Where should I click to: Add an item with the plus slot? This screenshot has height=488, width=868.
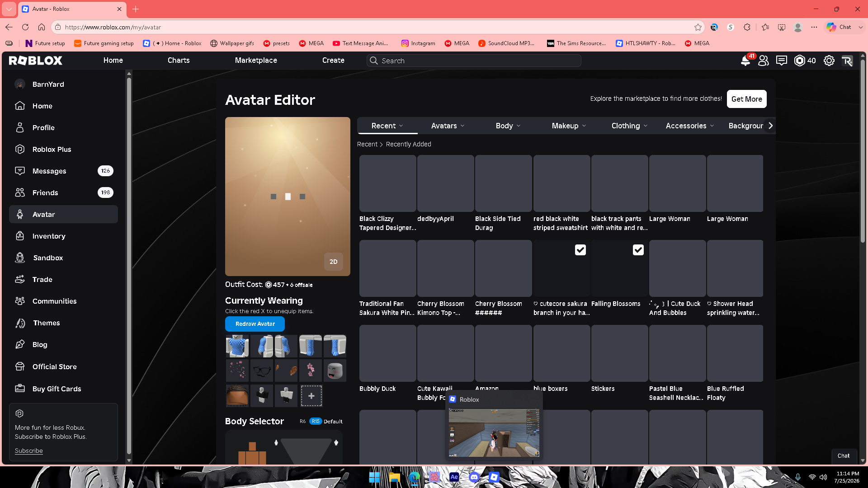click(x=311, y=396)
